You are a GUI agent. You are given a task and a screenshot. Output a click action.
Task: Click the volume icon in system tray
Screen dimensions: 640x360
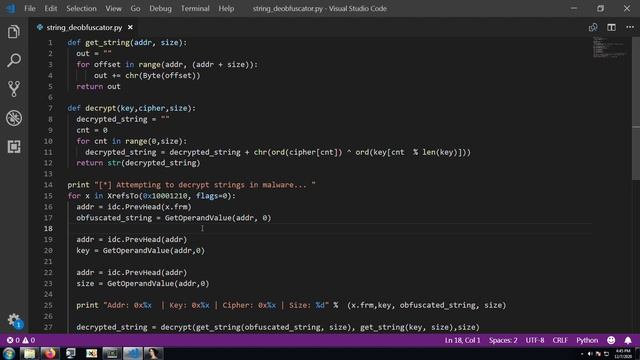[590, 354]
